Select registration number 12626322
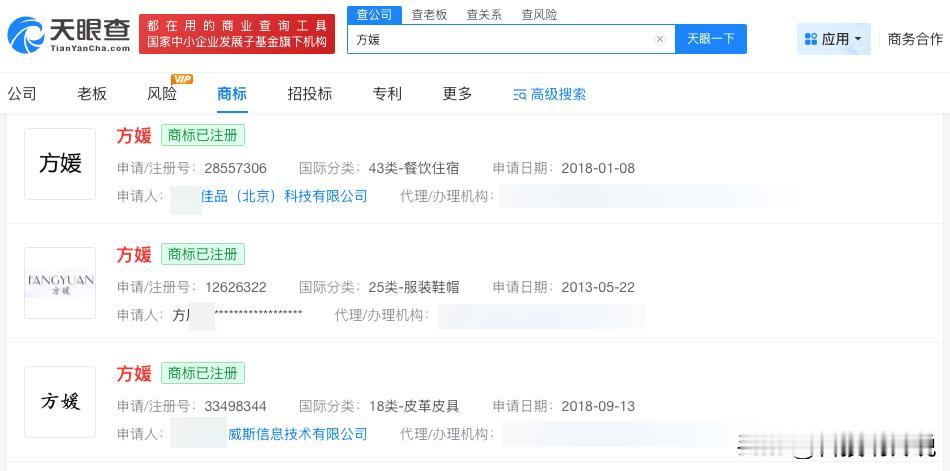 tap(235, 287)
